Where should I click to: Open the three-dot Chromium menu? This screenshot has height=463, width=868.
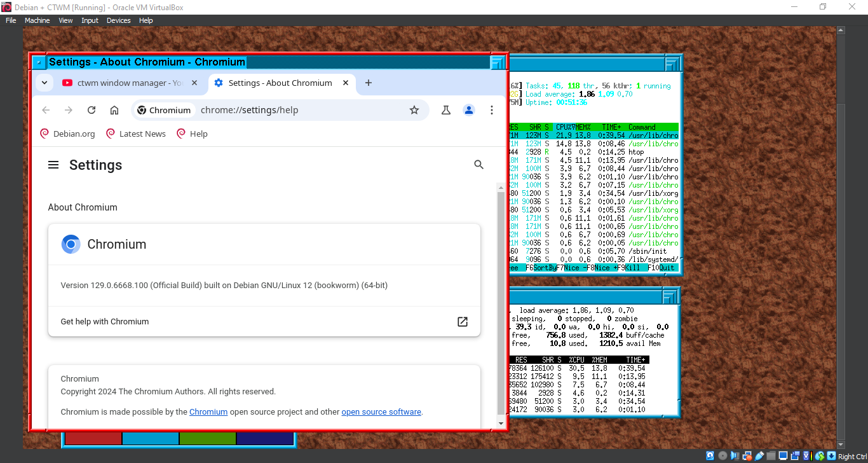click(492, 110)
